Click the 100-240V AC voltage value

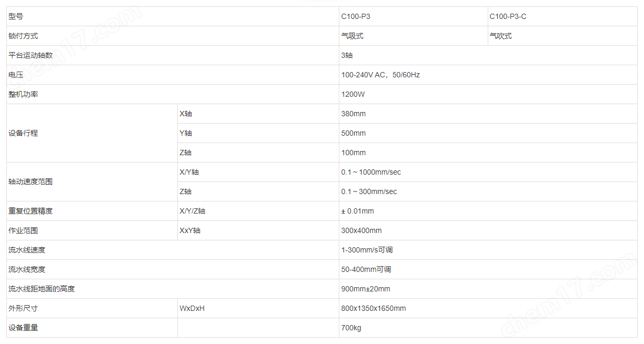(380, 75)
